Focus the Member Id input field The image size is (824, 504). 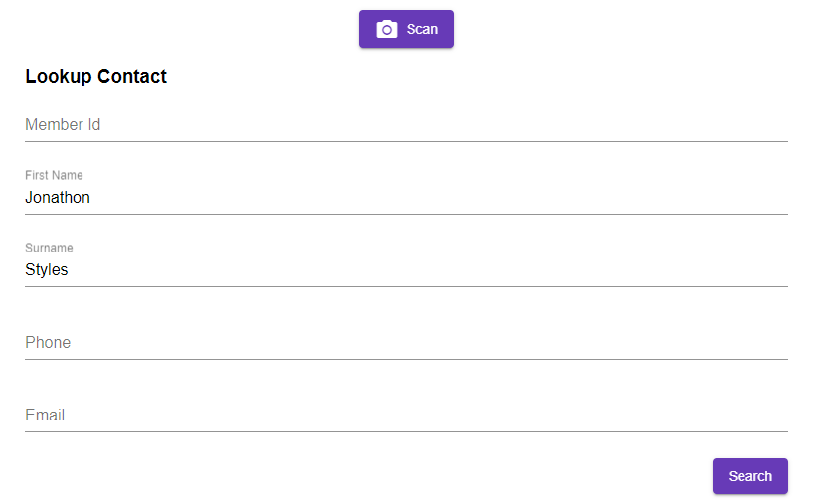coord(407,125)
